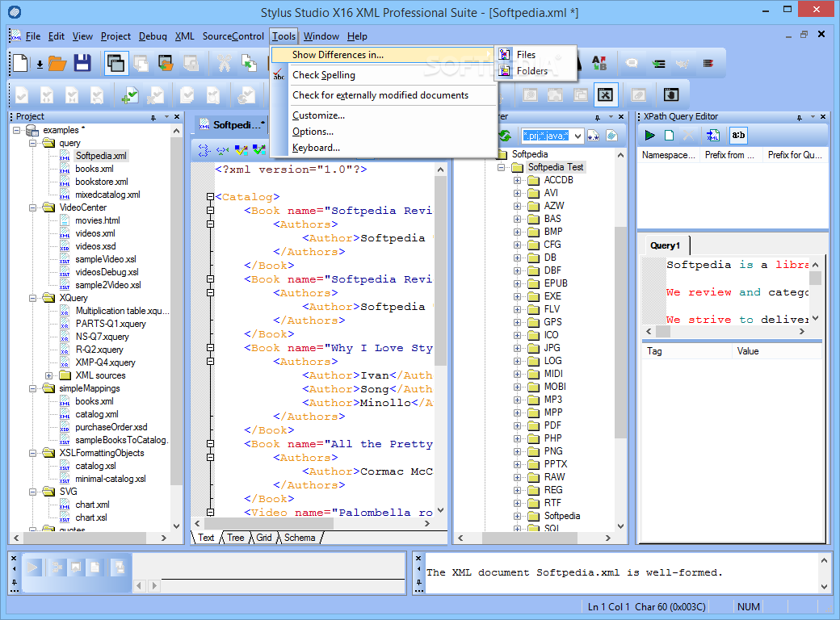Save the file with the floppy disk icon
Image resolution: width=840 pixels, height=620 pixels.
pyautogui.click(x=82, y=63)
